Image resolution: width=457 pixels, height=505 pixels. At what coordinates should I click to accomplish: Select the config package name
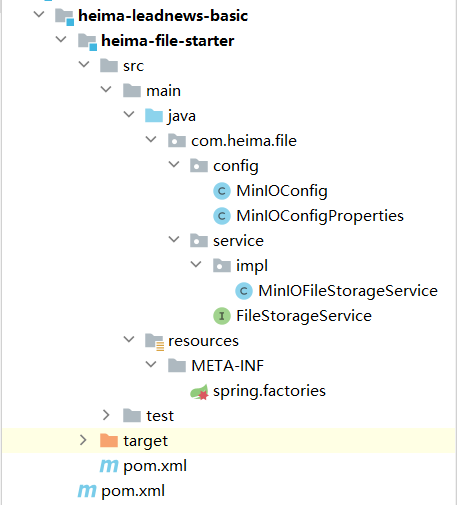(x=236, y=166)
